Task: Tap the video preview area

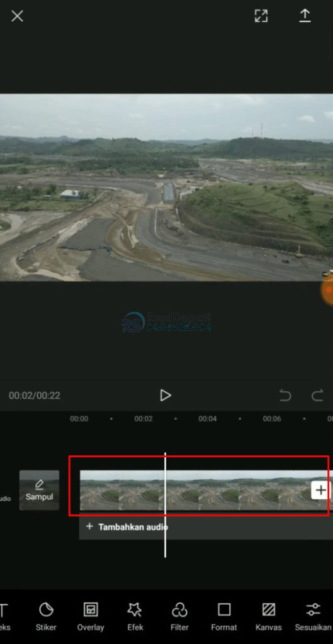Action: click(x=166, y=187)
